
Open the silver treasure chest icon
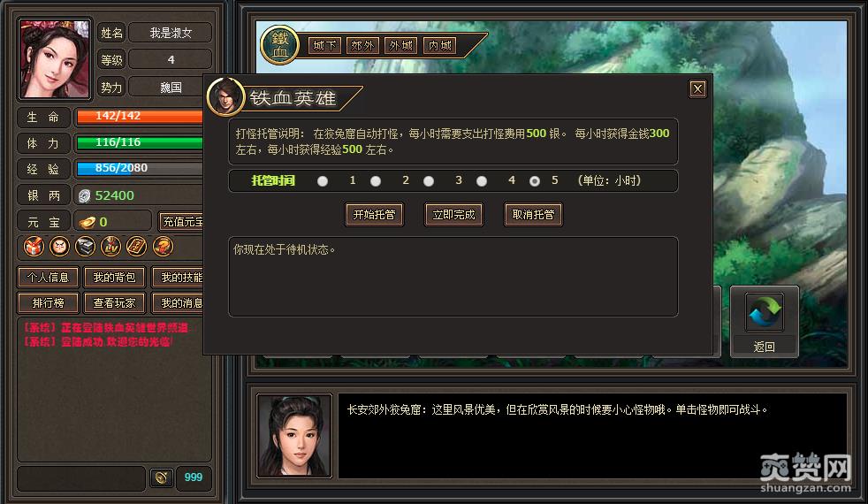click(x=85, y=247)
